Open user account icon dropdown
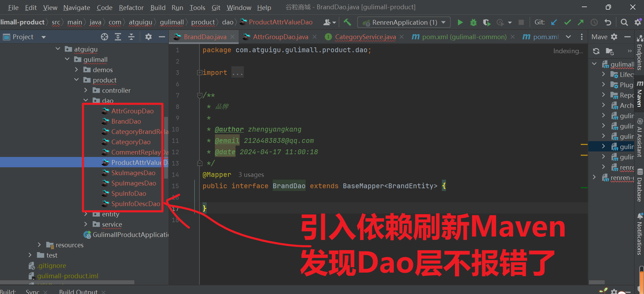Image resolution: width=644 pixels, height=294 pixels. pos(329,22)
